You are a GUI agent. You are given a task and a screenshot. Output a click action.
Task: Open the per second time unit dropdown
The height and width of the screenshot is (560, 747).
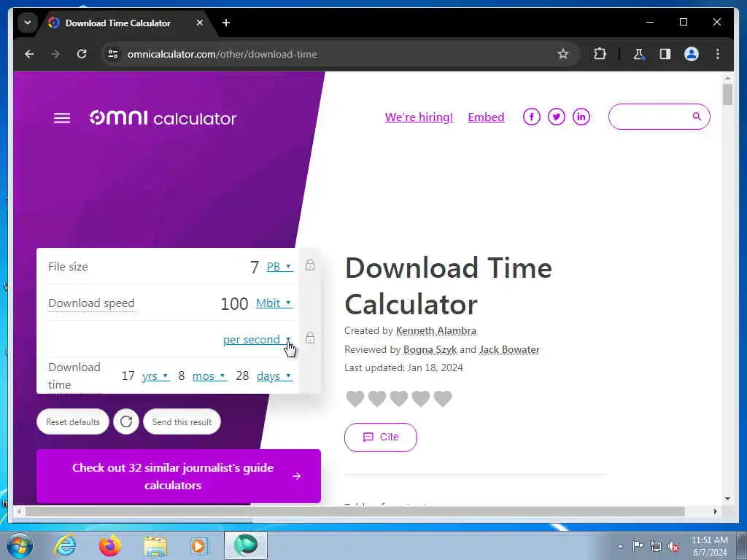coord(258,340)
